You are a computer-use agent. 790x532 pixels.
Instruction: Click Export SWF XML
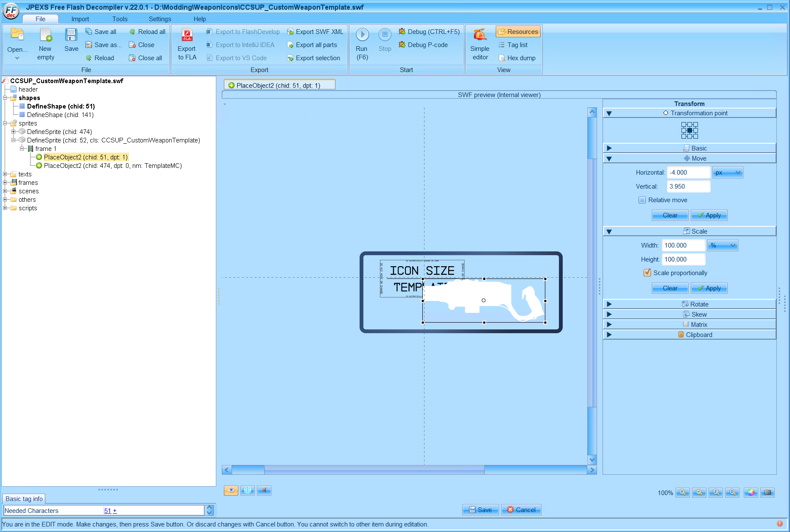[315, 32]
